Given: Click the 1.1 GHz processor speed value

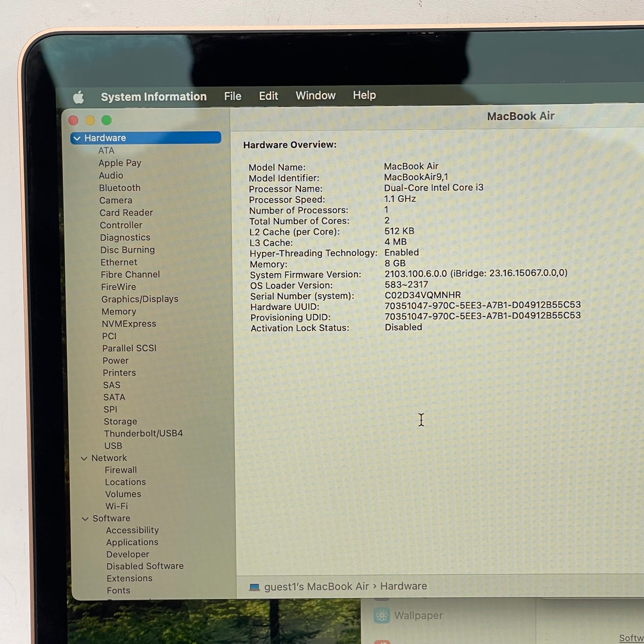Looking at the screenshot, I should pos(400,199).
